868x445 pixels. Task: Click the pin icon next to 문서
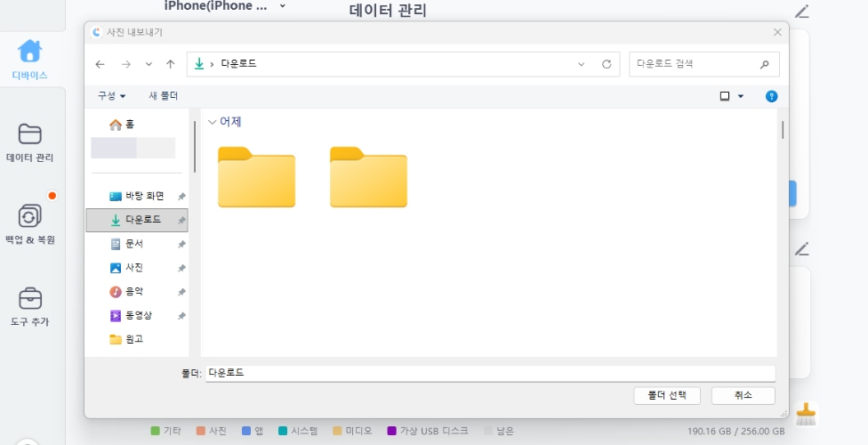[x=181, y=245]
